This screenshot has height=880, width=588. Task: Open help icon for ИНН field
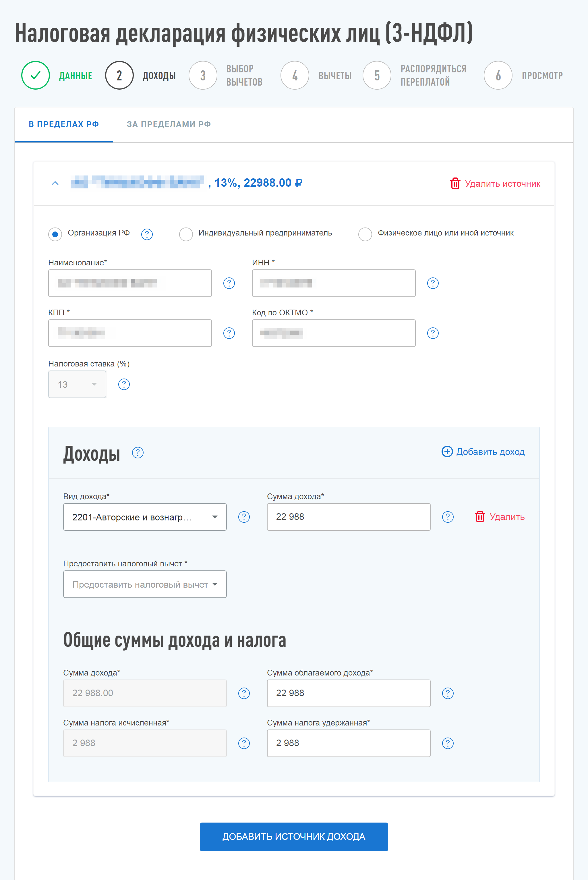[x=433, y=283]
